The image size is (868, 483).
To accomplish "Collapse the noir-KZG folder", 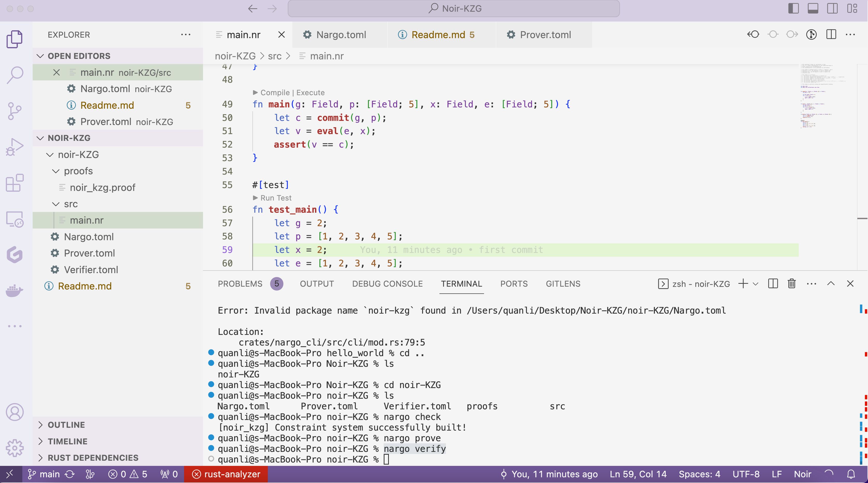I will [118, 155].
